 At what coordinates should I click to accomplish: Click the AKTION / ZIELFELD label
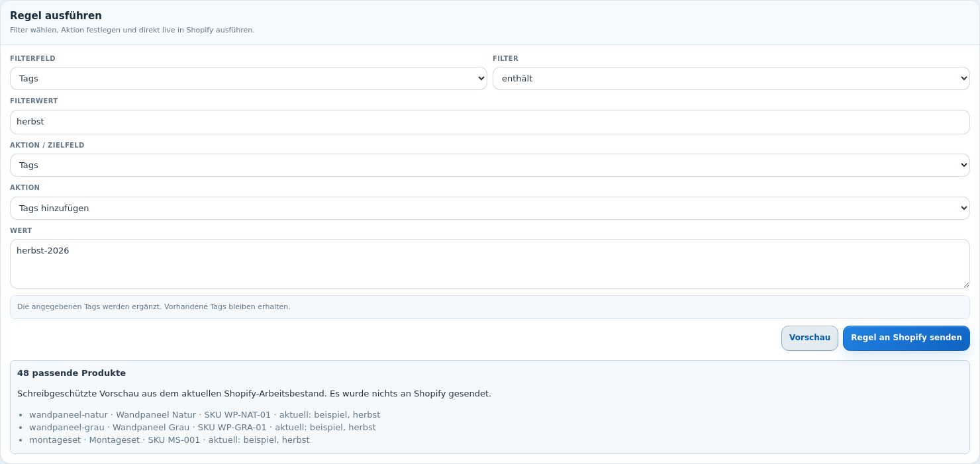[47, 145]
